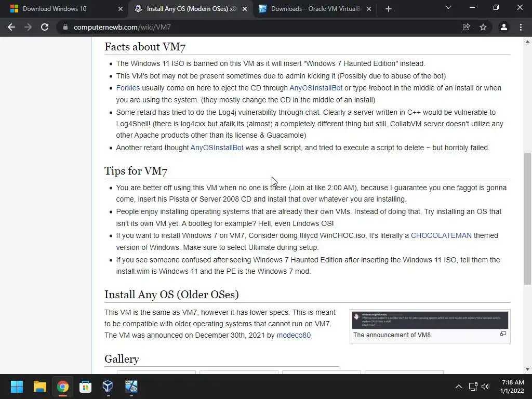Click the 'Facts about VM7' heading
532x399 pixels.
click(x=145, y=47)
